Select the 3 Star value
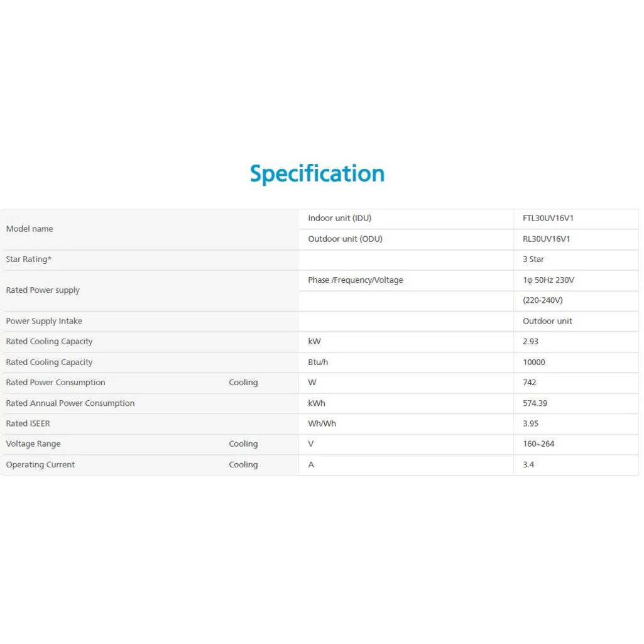The height and width of the screenshot is (644, 644). pos(533,259)
